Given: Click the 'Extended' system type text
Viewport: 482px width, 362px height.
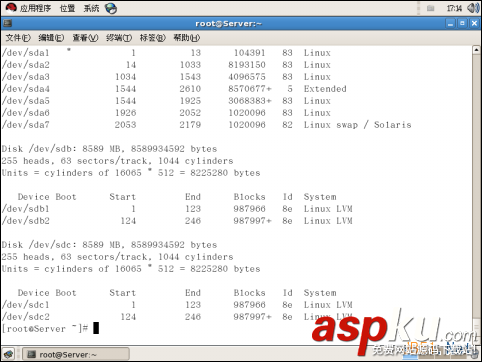Looking at the screenshot, I should pos(325,89).
